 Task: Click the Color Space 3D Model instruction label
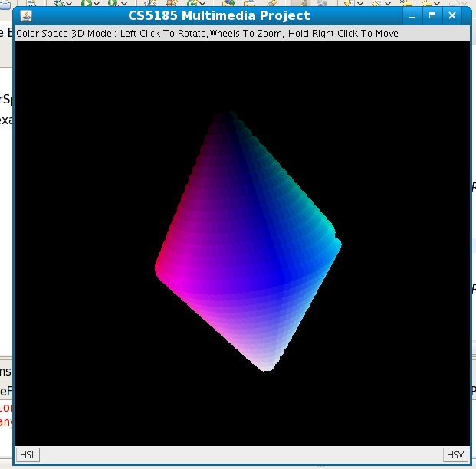(207, 34)
